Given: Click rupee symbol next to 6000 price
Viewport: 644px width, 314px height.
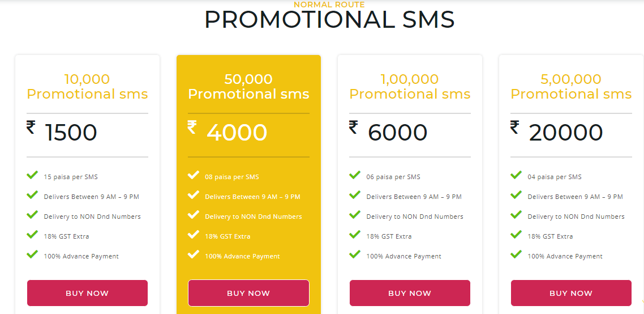Looking at the screenshot, I should point(353,127).
